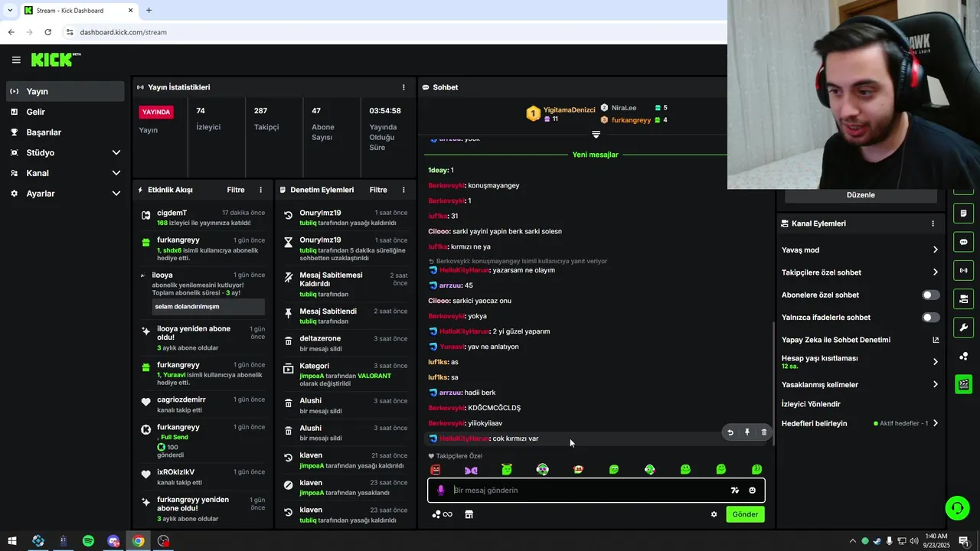The width and height of the screenshot is (980, 551).
Task: Open Denetim Eylemleri three-dot menu
Action: point(403,190)
